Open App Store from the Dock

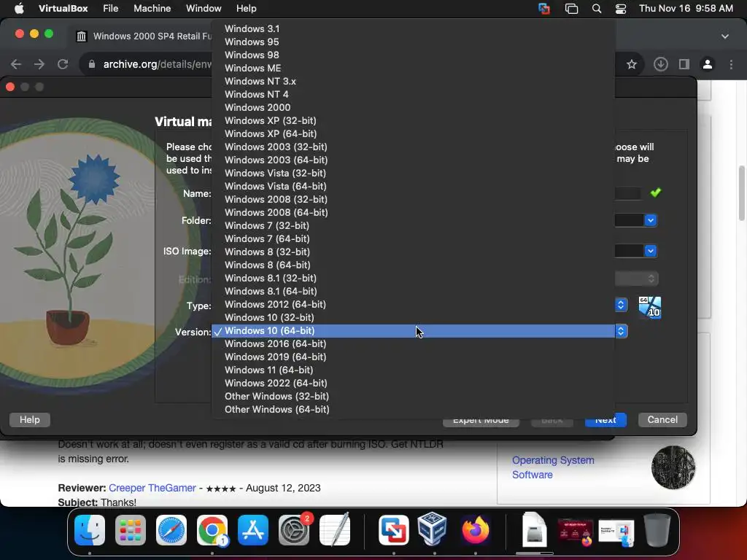(x=253, y=530)
